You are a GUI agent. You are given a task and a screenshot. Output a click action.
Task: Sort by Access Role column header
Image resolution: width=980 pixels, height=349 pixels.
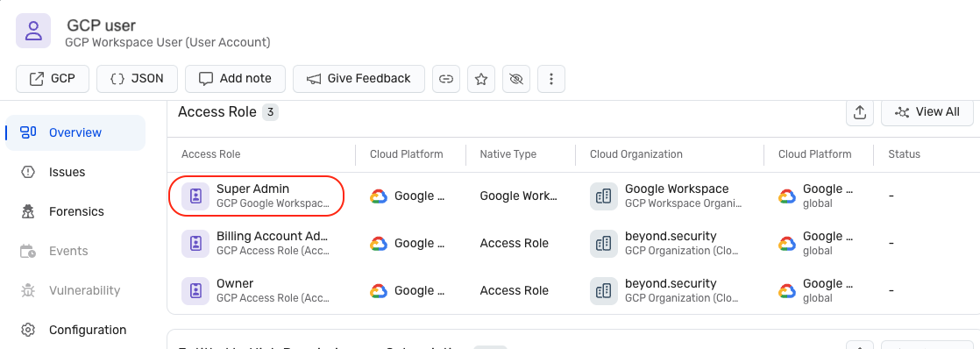pyautogui.click(x=211, y=153)
